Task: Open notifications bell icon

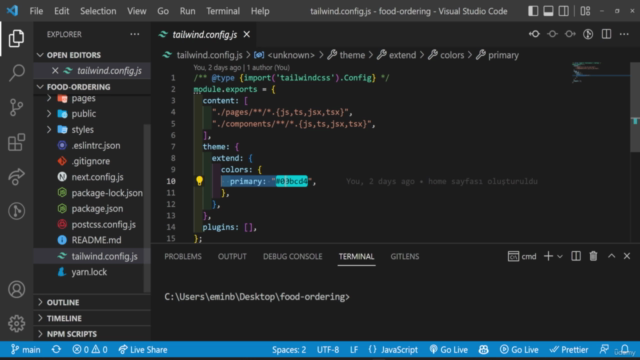Action: point(625,350)
